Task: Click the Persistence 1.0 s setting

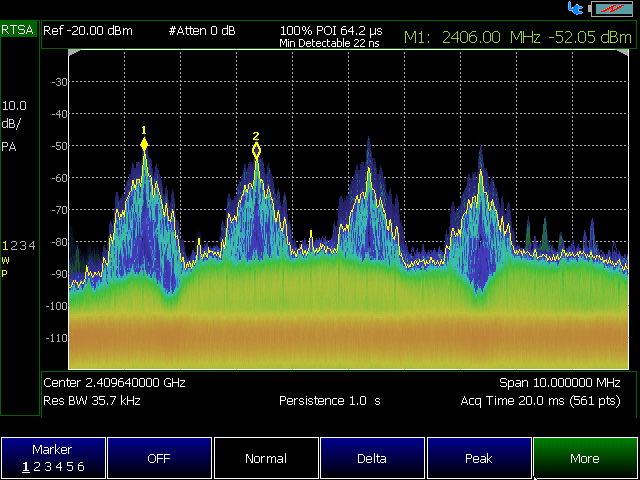Action: pos(330,401)
